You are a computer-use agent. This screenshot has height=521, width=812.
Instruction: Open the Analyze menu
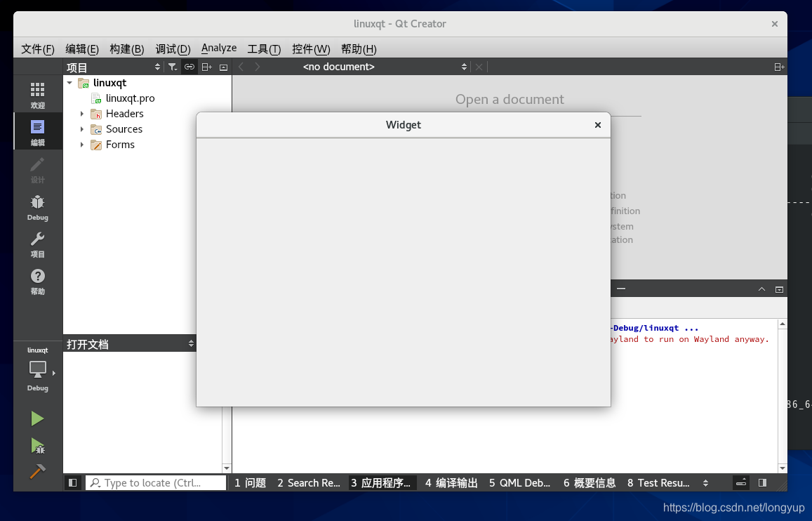219,48
